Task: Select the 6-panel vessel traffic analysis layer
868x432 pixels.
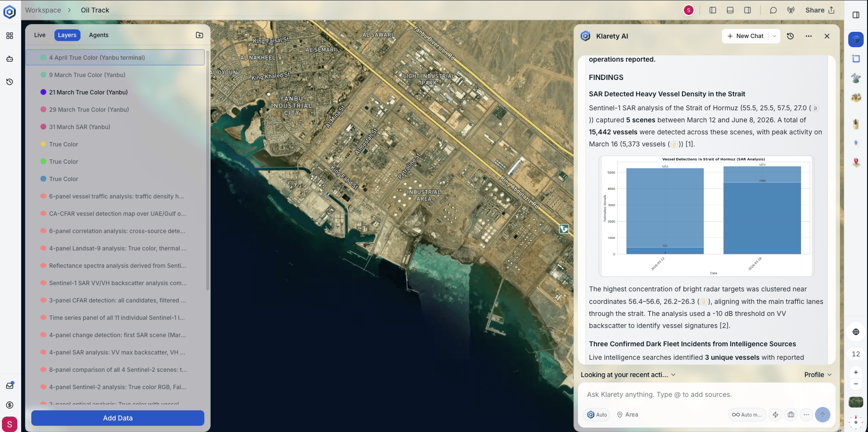Action: 115,196
